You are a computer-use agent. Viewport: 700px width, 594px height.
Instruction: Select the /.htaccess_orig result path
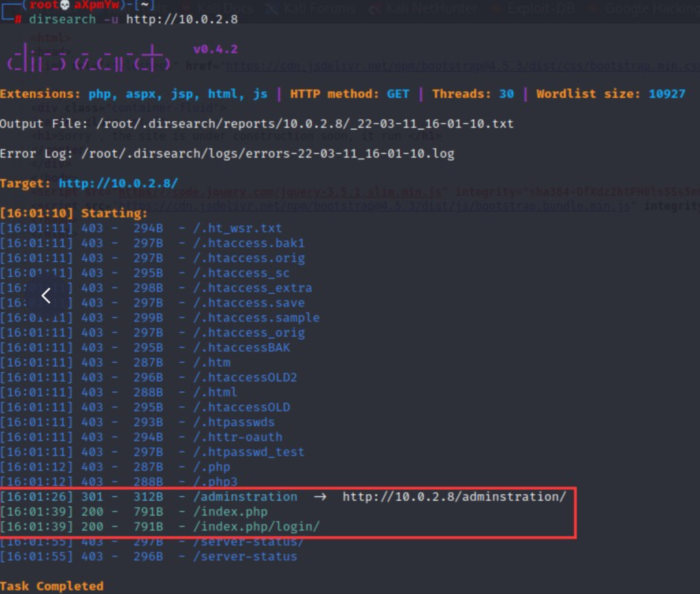point(249,332)
